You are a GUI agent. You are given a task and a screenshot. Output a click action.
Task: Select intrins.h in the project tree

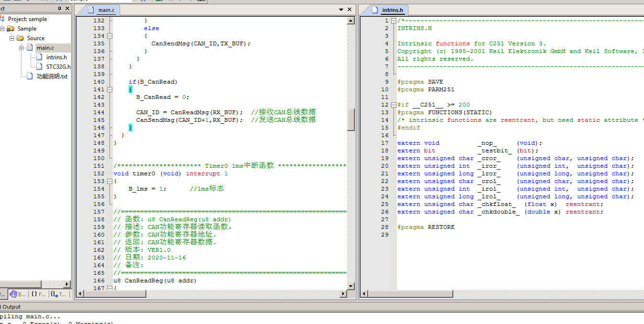point(56,57)
